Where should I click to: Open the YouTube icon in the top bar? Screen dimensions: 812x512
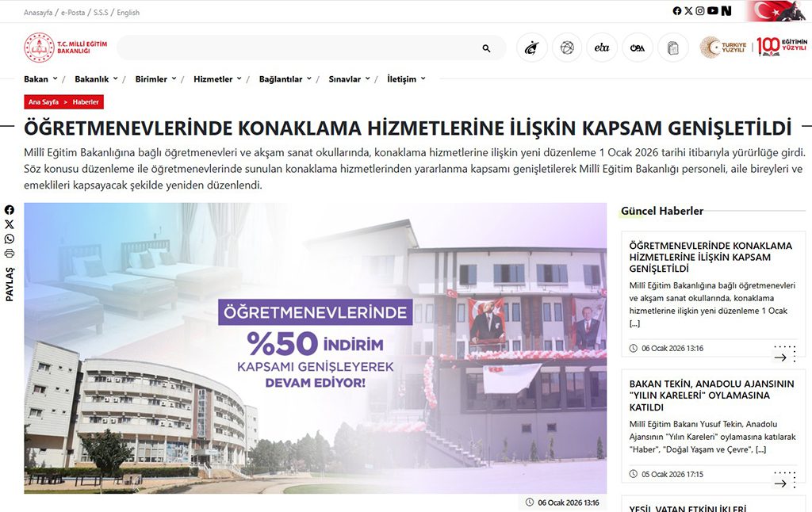pyautogui.click(x=713, y=11)
